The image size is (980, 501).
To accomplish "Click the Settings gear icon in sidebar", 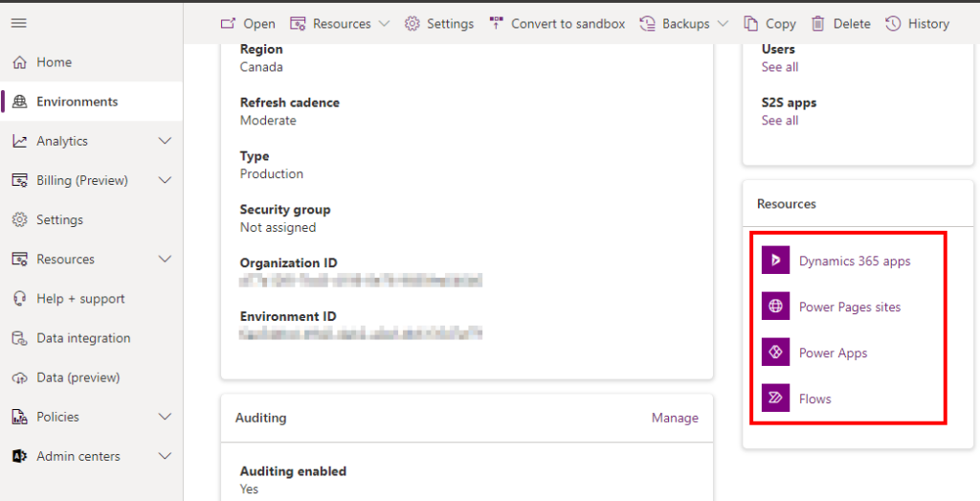I will [x=20, y=220].
